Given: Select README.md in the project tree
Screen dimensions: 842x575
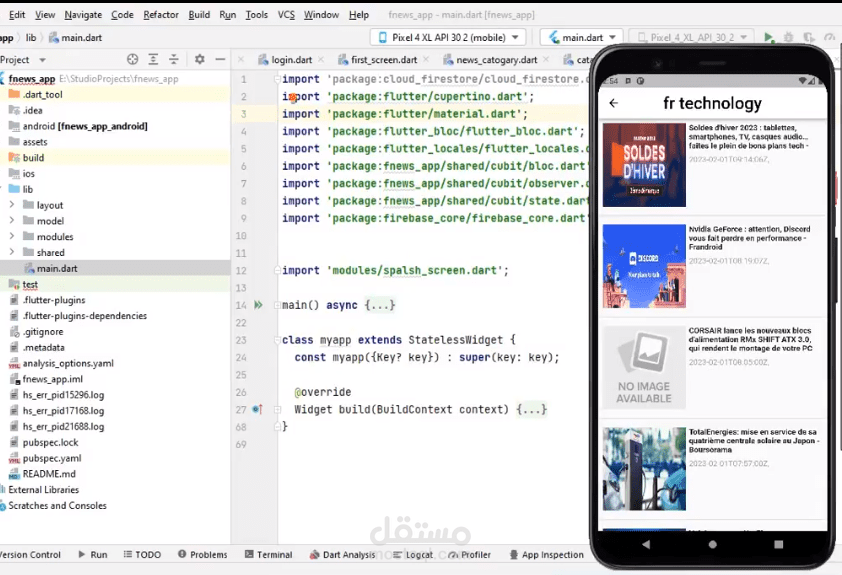Looking at the screenshot, I should (x=49, y=474).
